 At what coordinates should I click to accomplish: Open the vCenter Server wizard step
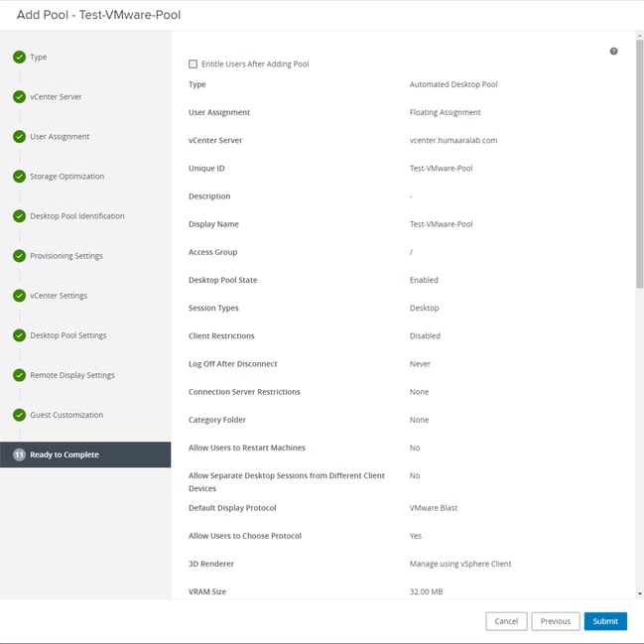[x=56, y=97]
